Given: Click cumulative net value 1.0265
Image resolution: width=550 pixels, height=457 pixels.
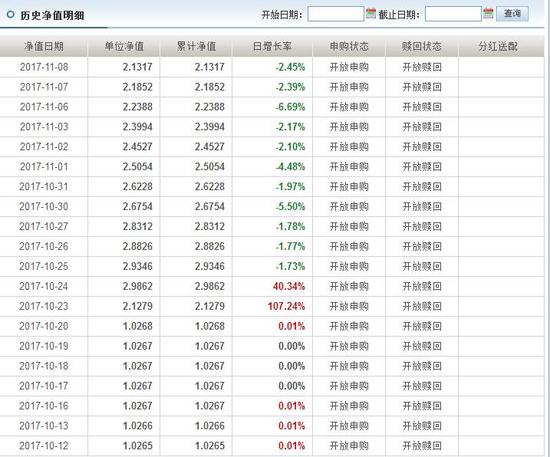Looking at the screenshot, I should [210, 446].
